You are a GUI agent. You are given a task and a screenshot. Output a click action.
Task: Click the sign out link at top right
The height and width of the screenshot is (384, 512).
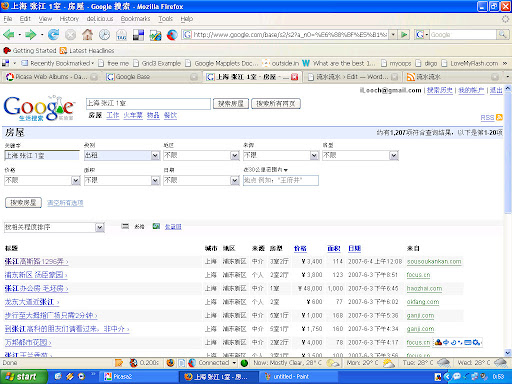click(496, 90)
